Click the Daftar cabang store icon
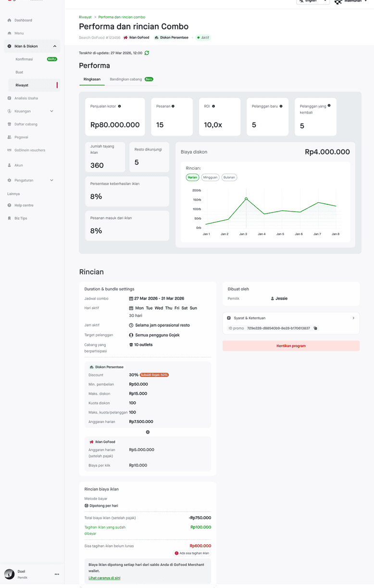 click(x=10, y=124)
